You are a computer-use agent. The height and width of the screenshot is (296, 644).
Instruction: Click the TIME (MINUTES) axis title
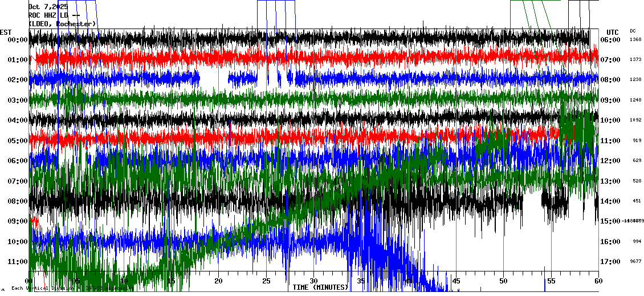pos(320,287)
